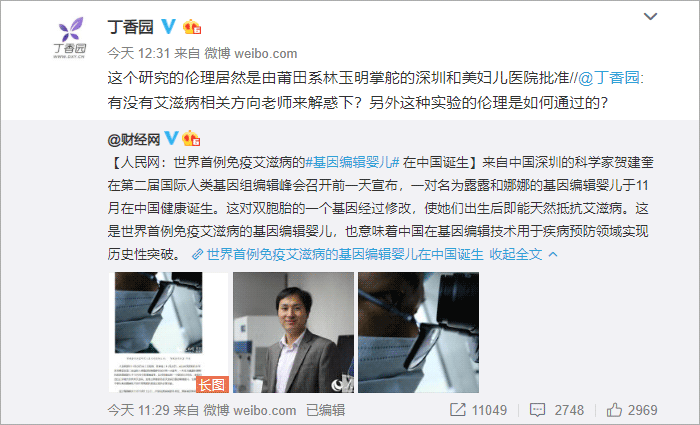
Task: Open the photo of man in gray blazer
Action: pyautogui.click(x=293, y=332)
